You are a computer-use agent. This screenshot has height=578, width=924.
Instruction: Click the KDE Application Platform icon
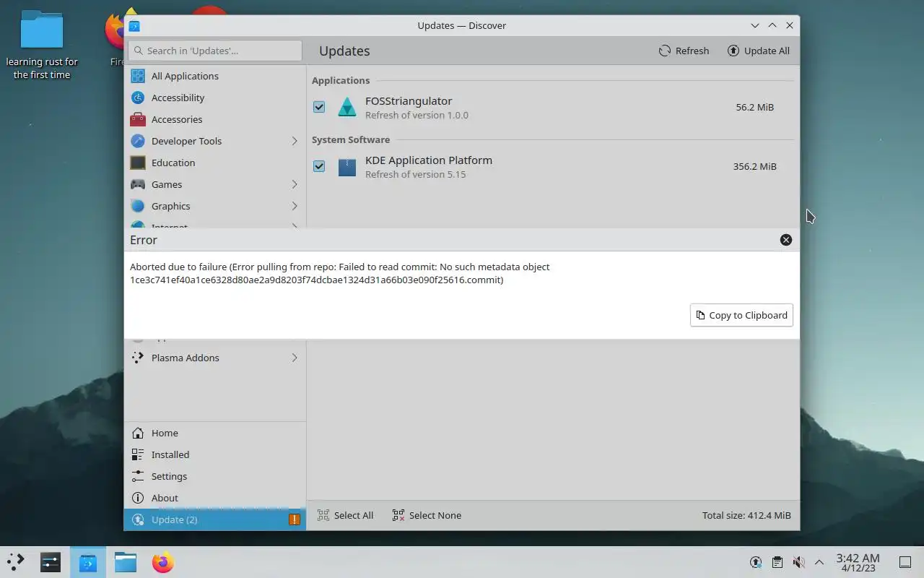[347, 167]
